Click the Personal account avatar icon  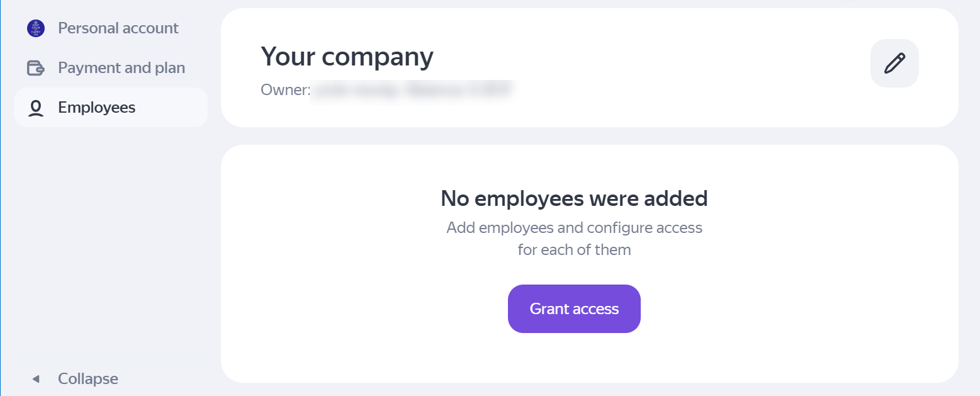pyautogui.click(x=36, y=28)
